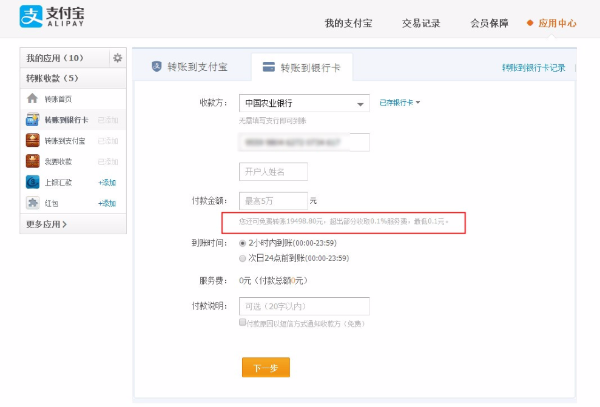This screenshot has height=407, width=600.
Task: Expand 更多应用 in the sidebar
Action: point(46,224)
